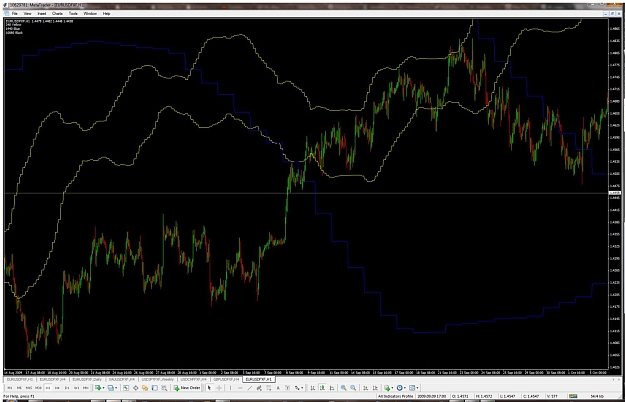The image size is (625, 402).
Task: Select the crosshair tool
Action: 219,388
